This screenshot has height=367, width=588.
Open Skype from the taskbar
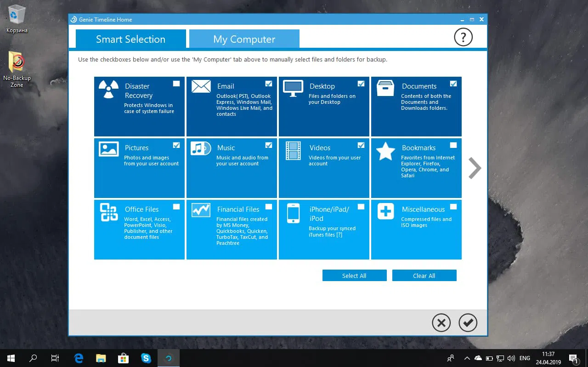(x=146, y=358)
